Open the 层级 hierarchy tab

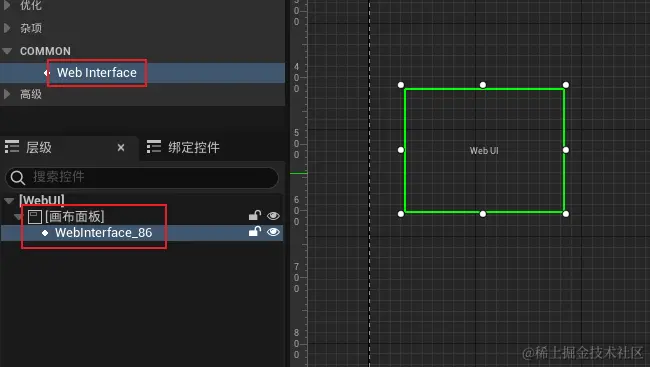click(38, 147)
